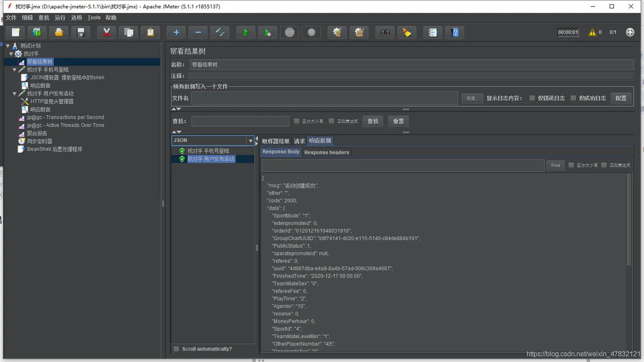Viewport: 644px width, 362px height.
Task: Click the Search binoculars icon
Action: pyautogui.click(x=385, y=32)
